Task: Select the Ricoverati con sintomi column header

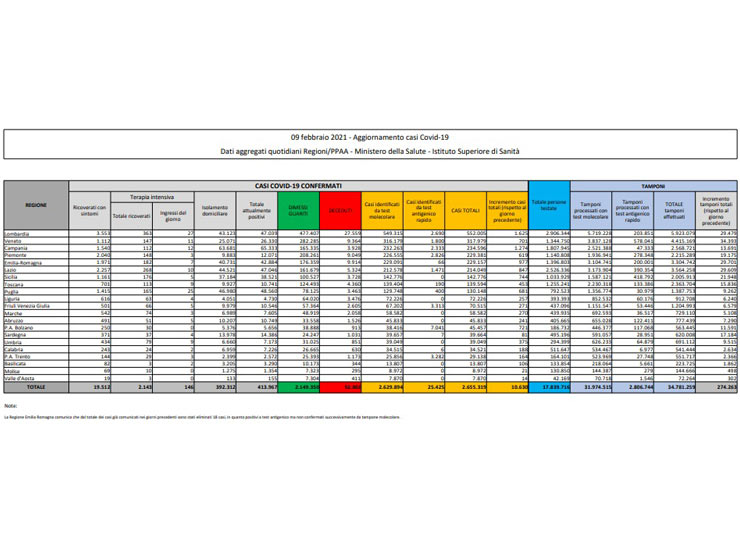Action: (x=89, y=210)
